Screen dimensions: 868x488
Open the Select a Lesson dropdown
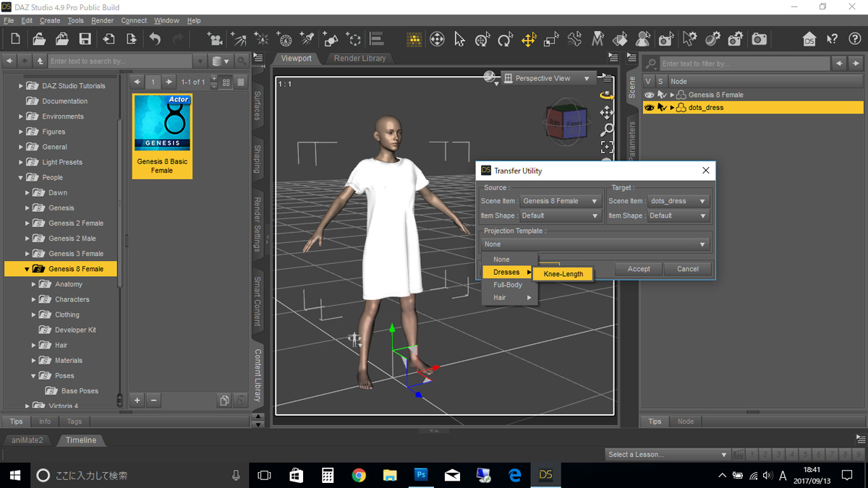click(x=667, y=454)
